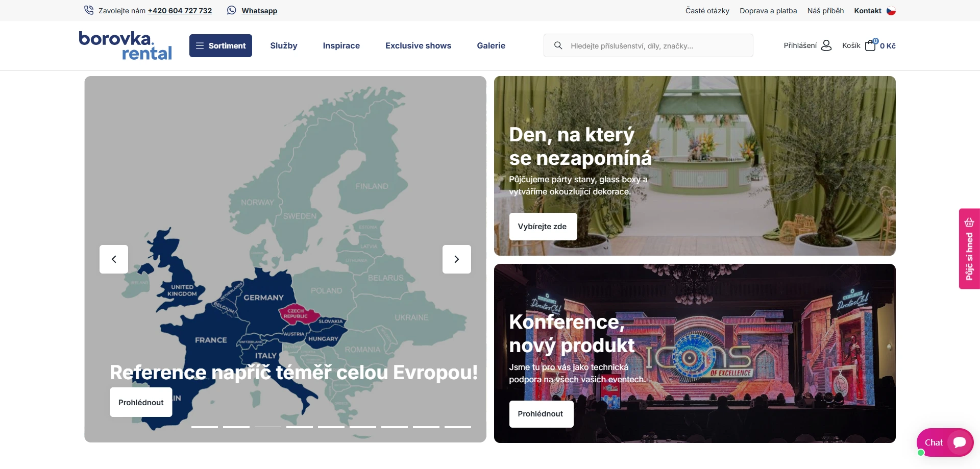980x469 pixels.
Task: Open Časté otázky link
Action: click(707, 11)
